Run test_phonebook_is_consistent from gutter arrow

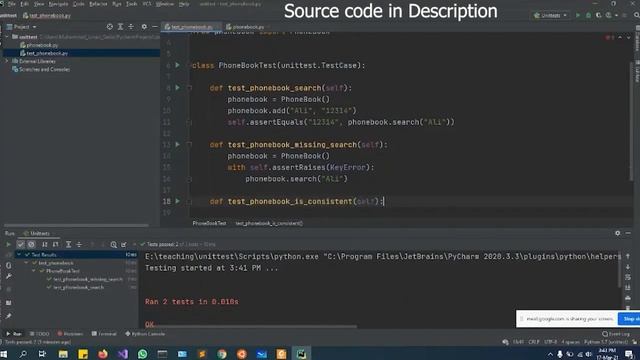point(178,201)
